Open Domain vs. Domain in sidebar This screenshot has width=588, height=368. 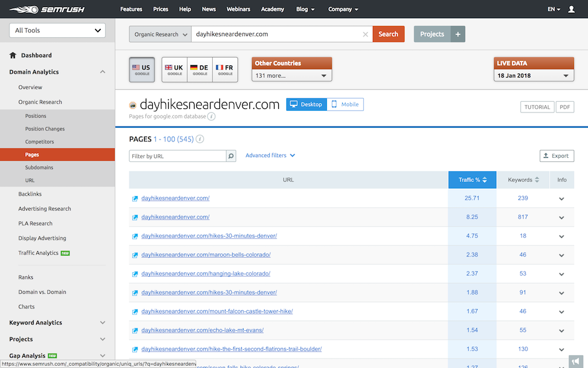(42, 292)
